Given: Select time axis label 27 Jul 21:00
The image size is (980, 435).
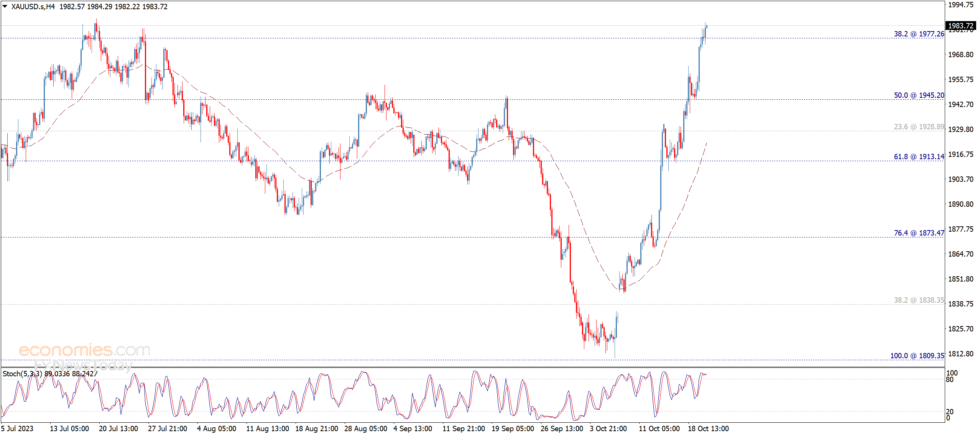Looking at the screenshot, I should 168,428.
